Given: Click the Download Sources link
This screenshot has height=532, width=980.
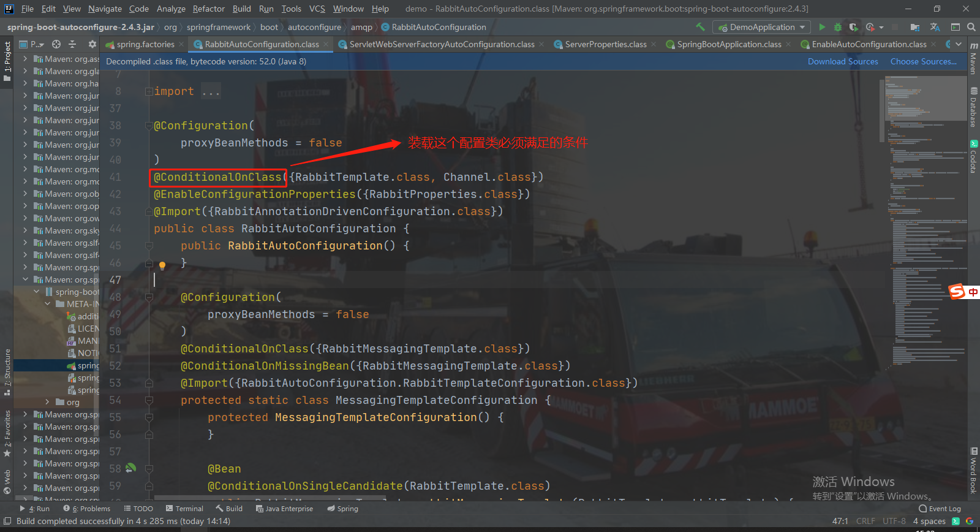Looking at the screenshot, I should (843, 61).
